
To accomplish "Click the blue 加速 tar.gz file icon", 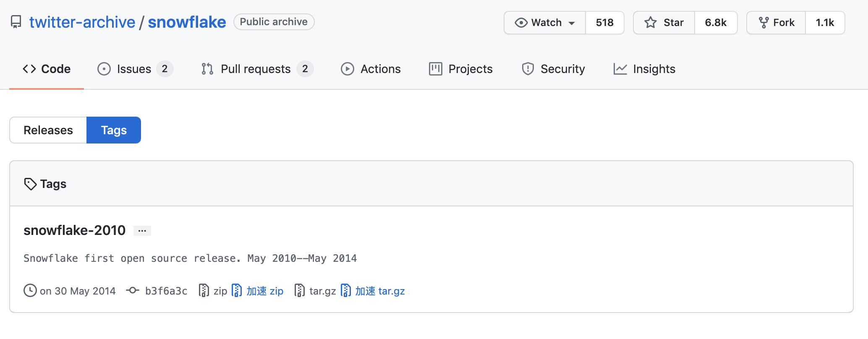I will (346, 290).
